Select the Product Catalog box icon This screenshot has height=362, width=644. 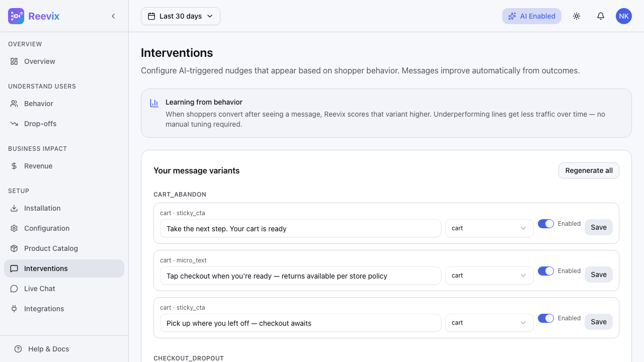pyautogui.click(x=14, y=248)
